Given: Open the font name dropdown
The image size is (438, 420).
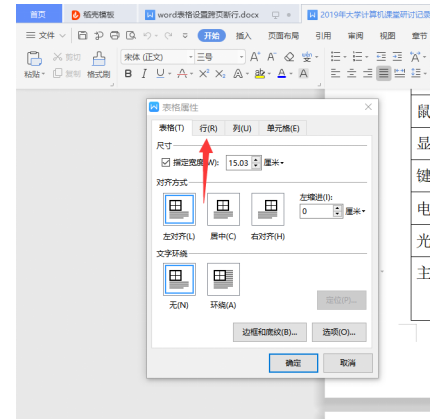Looking at the screenshot, I should point(191,57).
